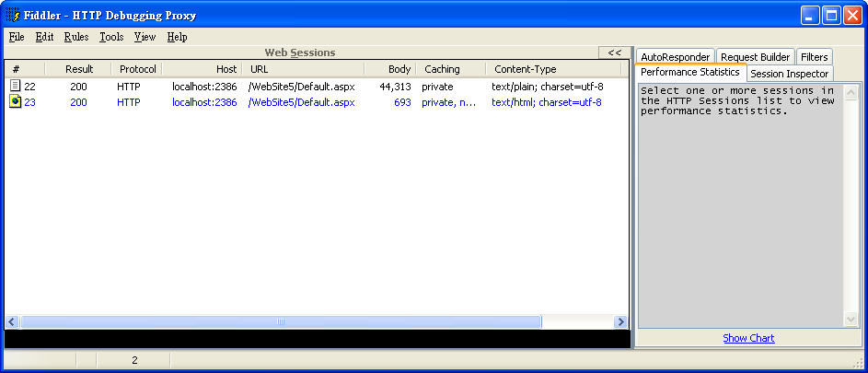Screen dimensions: 868x373
Task: Switch to the AutoResponder tab
Action: (x=676, y=57)
